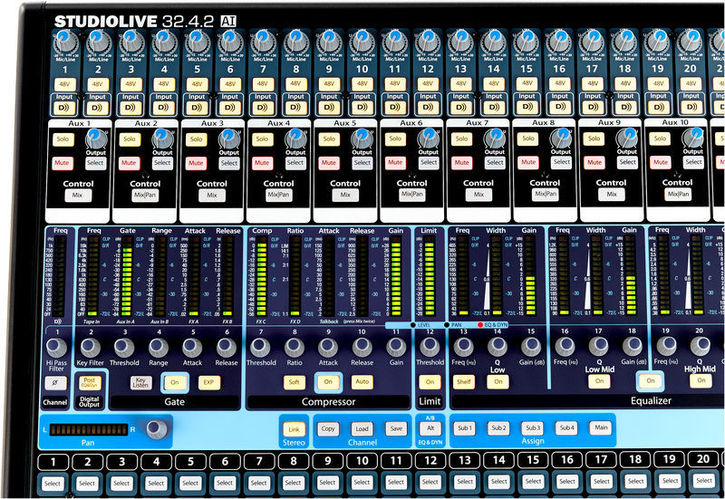The height and width of the screenshot is (499, 725).
Task: Switch channel 10 to digital input D))
Action: click(x=362, y=107)
